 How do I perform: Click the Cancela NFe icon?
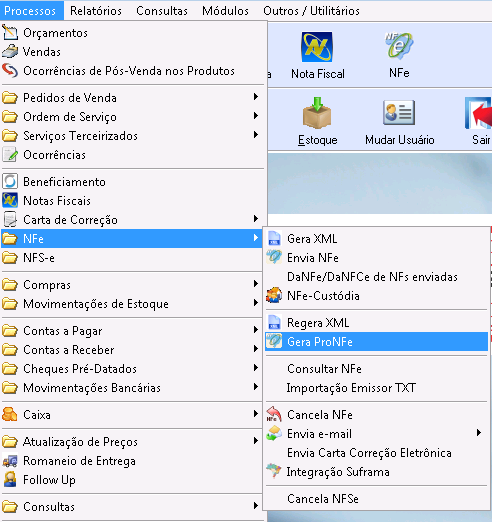tap(274, 415)
